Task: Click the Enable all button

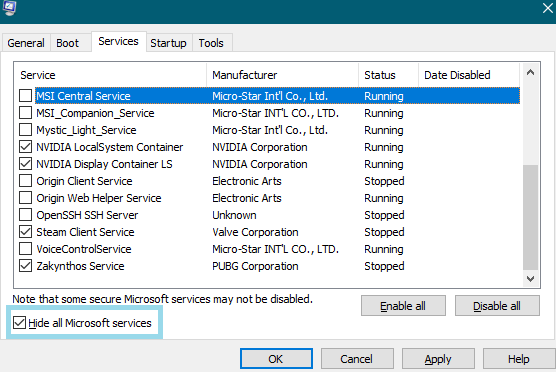Action: tap(403, 306)
